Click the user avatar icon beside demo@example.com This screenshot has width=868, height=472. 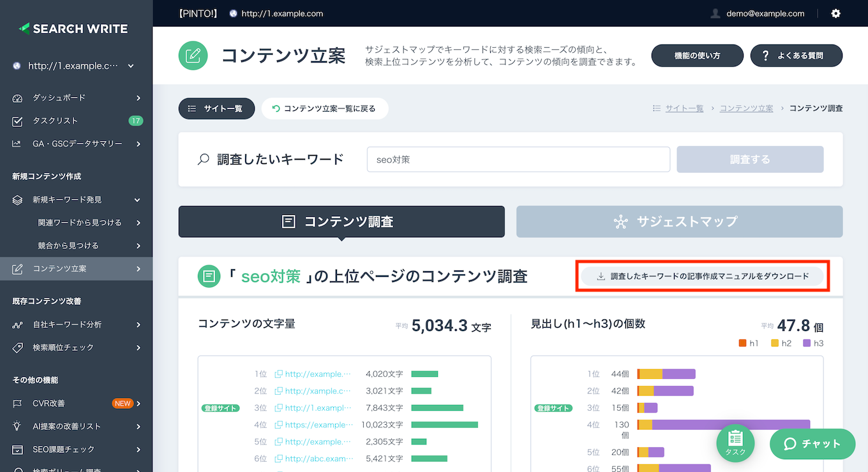coord(715,13)
